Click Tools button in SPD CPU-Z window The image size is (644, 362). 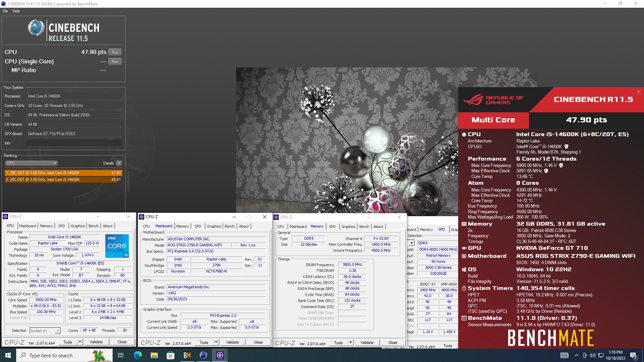pyautogui.click(x=447, y=346)
